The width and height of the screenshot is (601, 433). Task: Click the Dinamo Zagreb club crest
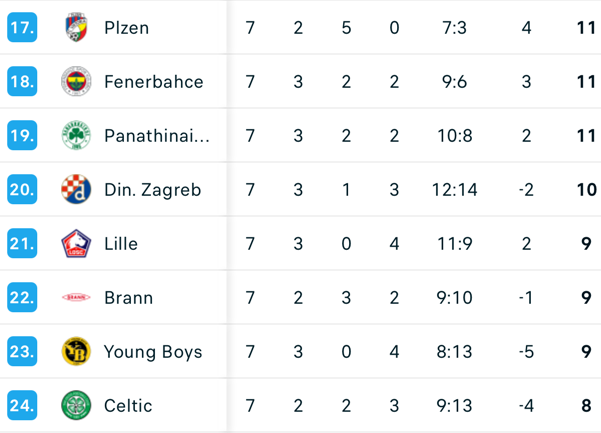point(76,190)
